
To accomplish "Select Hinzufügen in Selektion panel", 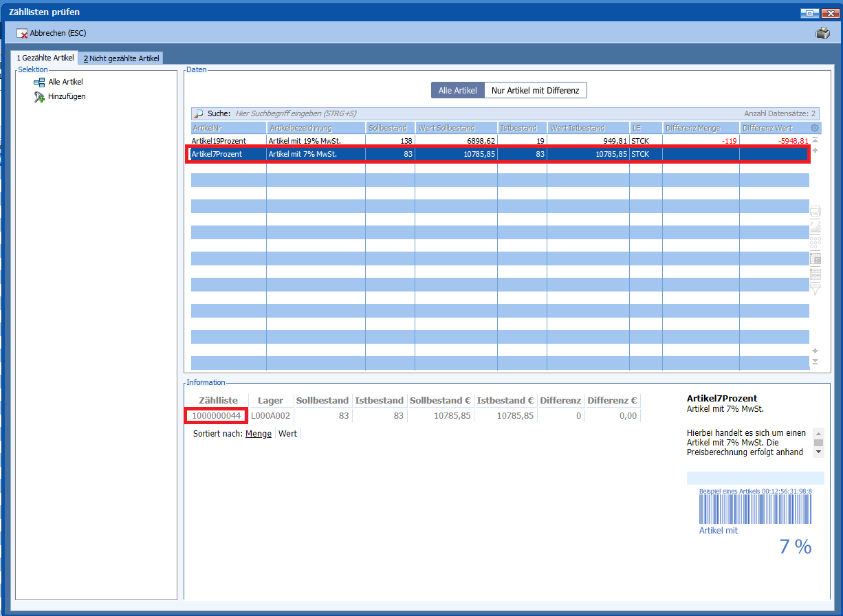I will (x=66, y=96).
